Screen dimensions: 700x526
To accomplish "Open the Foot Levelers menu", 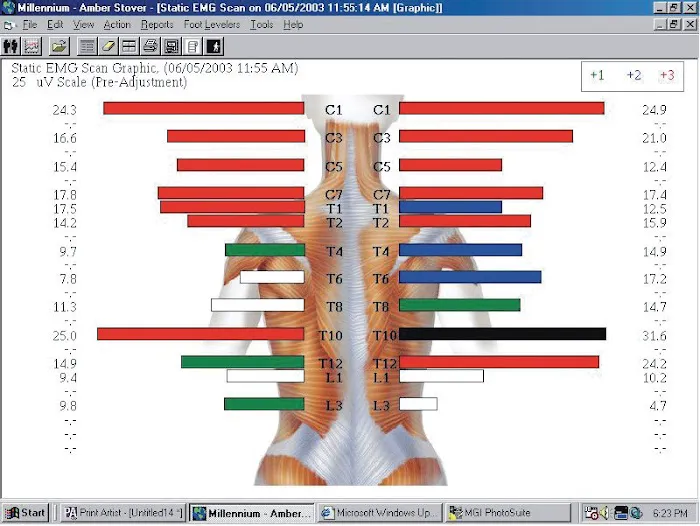I will 210,24.
